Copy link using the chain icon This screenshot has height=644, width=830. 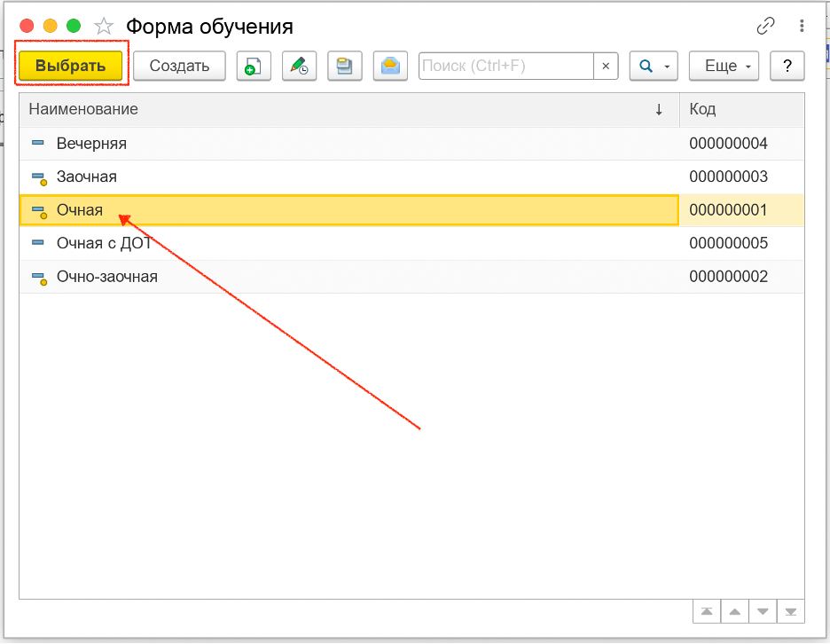click(765, 26)
